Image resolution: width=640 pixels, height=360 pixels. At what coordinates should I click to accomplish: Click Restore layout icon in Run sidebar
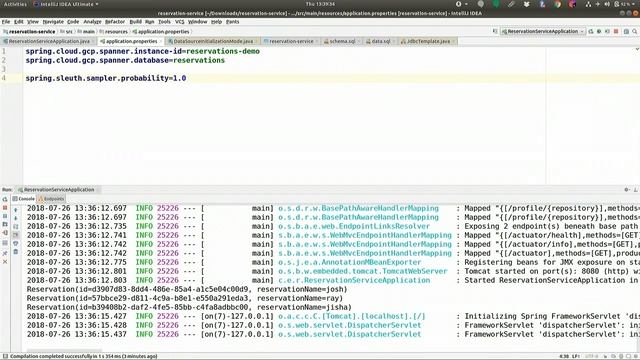coord(5,243)
